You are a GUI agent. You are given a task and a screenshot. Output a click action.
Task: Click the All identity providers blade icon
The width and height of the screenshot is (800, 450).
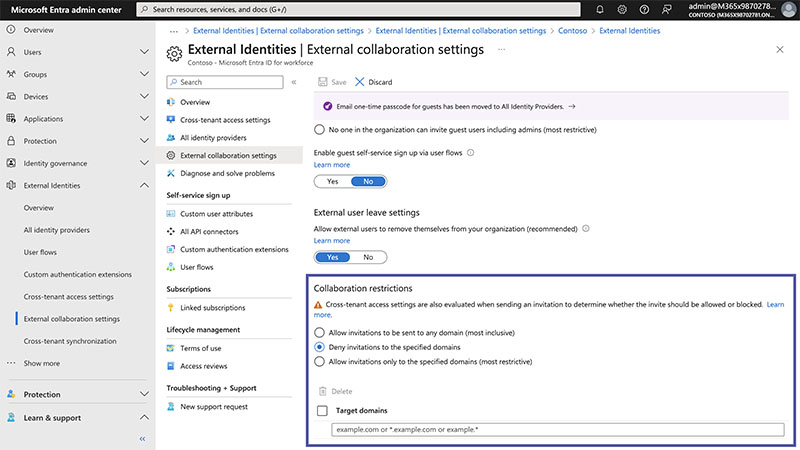click(x=171, y=138)
